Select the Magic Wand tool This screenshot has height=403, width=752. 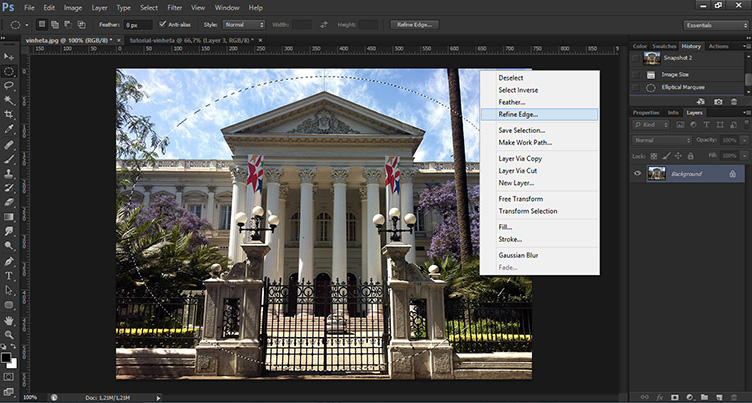click(9, 100)
